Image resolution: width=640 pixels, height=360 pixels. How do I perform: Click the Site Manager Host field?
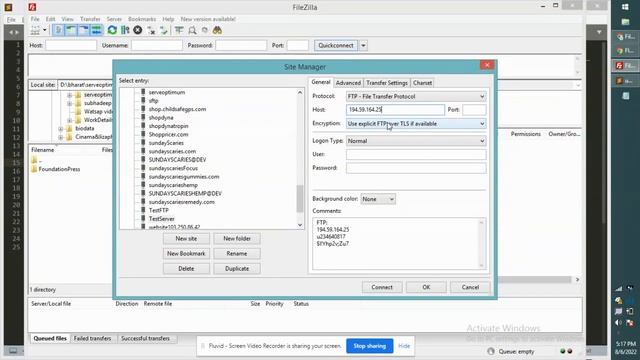point(395,110)
